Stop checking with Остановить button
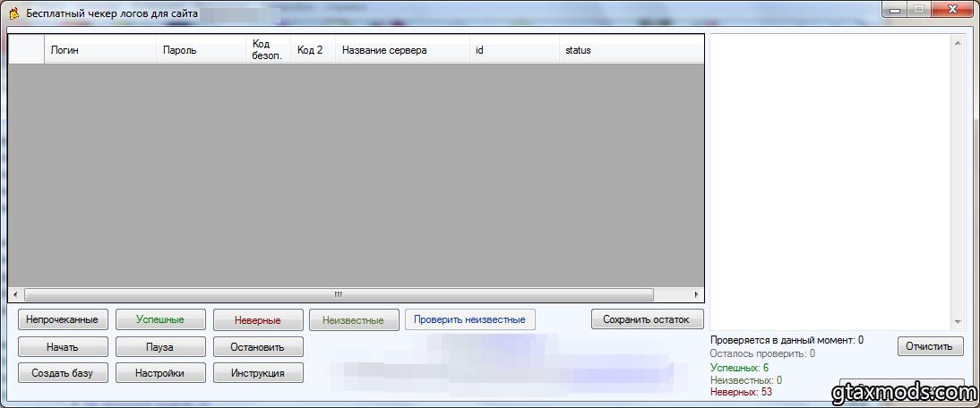980x408 pixels. pos(258,346)
